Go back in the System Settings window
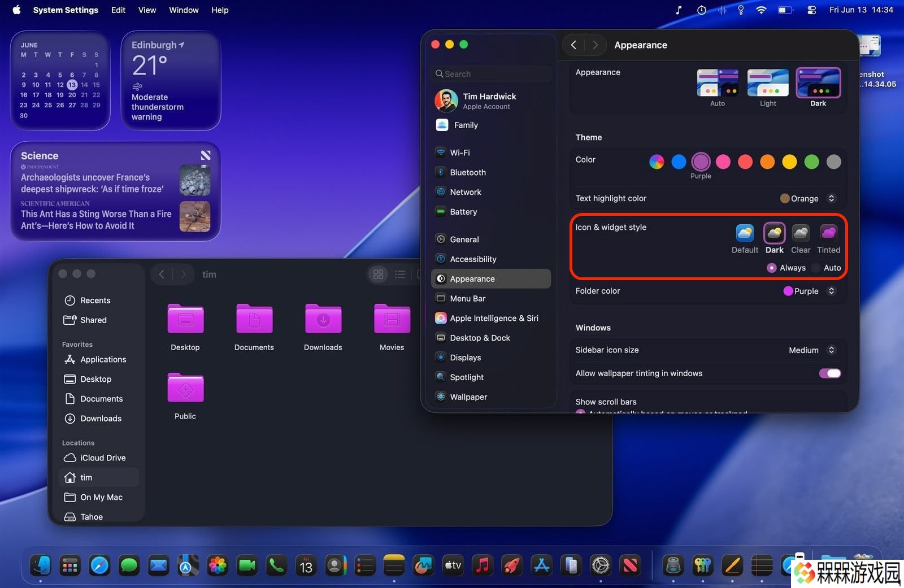Screen dimensions: 904x588 (573, 45)
